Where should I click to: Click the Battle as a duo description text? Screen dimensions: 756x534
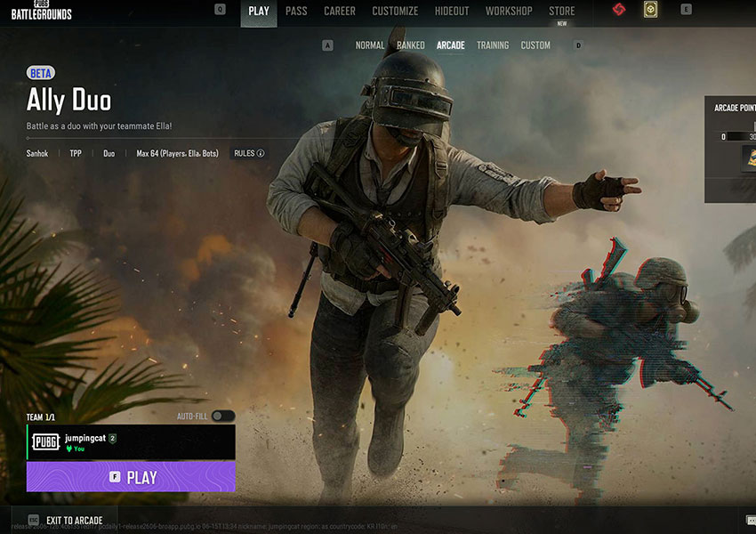(x=99, y=125)
